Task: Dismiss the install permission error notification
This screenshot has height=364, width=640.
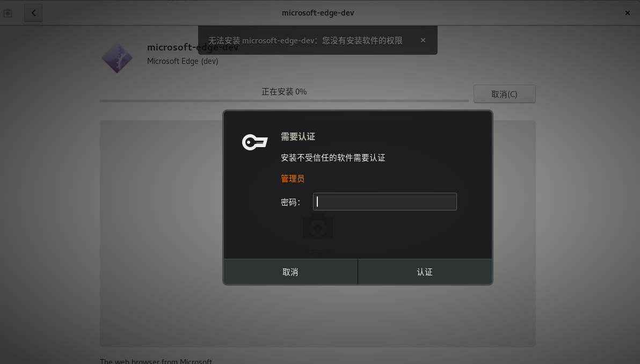Action: coord(423,40)
